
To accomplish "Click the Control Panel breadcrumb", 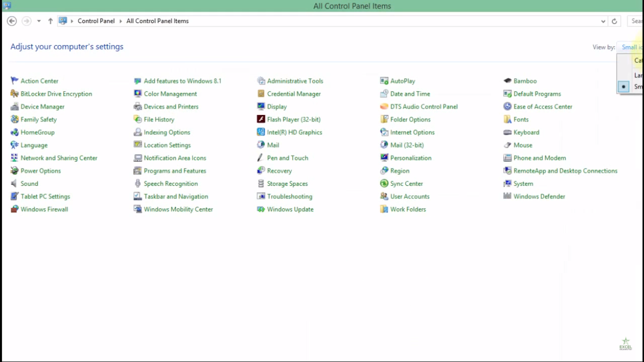I will tap(96, 21).
